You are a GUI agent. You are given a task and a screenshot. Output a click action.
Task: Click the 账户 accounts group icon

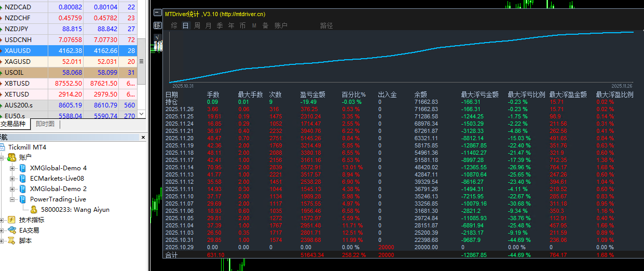[x=11, y=157]
